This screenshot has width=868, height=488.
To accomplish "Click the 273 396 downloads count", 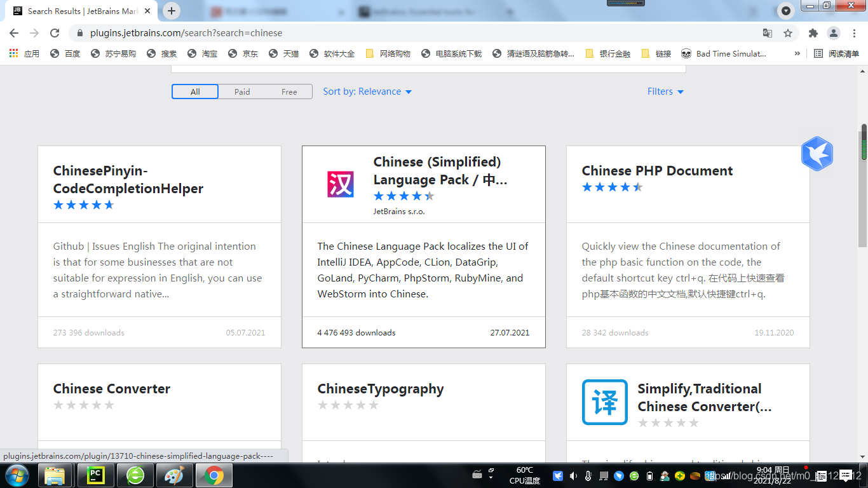I will 89,333.
